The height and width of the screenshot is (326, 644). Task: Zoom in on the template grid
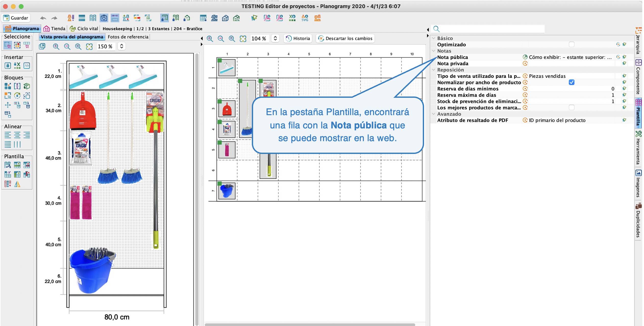pos(210,39)
